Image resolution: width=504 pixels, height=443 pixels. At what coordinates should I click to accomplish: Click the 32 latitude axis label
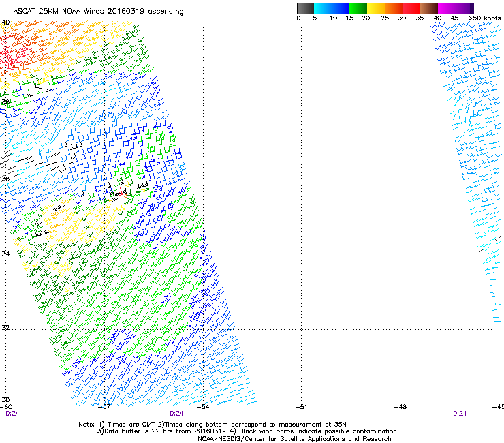[5, 328]
